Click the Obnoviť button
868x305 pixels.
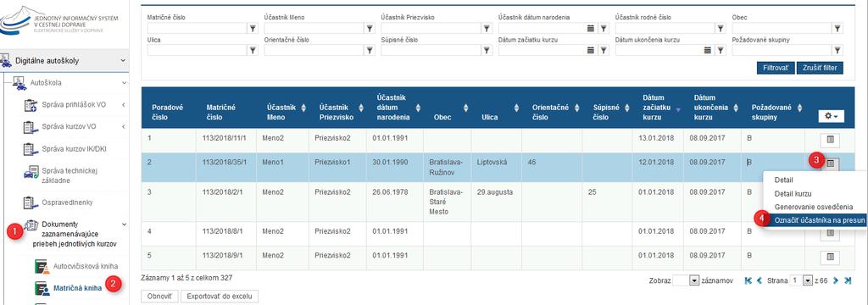pyautogui.click(x=159, y=297)
